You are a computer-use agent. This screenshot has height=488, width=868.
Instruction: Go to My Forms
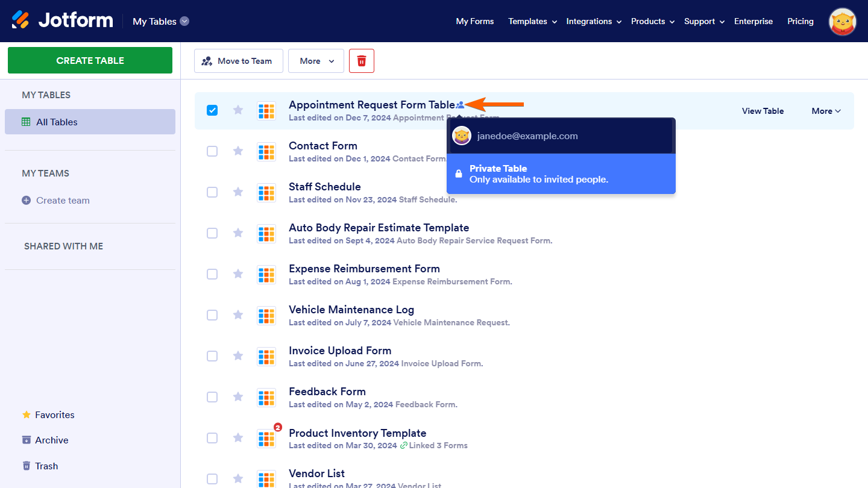click(x=474, y=21)
